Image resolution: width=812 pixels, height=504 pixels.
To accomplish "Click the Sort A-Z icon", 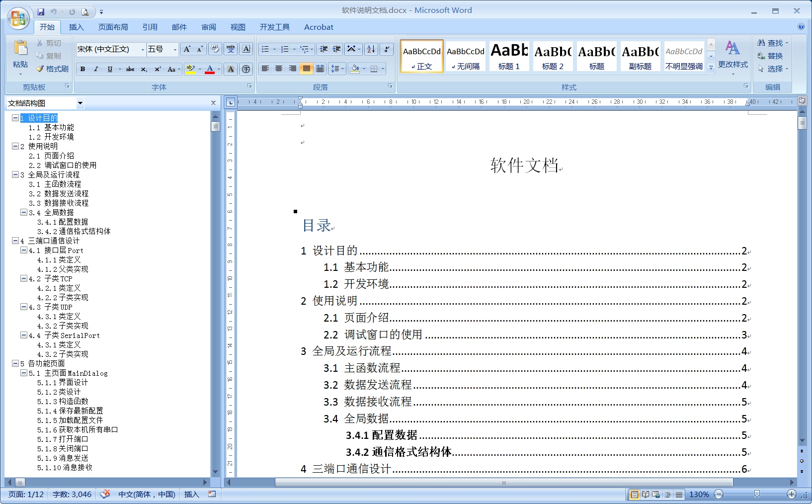I will pos(371,49).
